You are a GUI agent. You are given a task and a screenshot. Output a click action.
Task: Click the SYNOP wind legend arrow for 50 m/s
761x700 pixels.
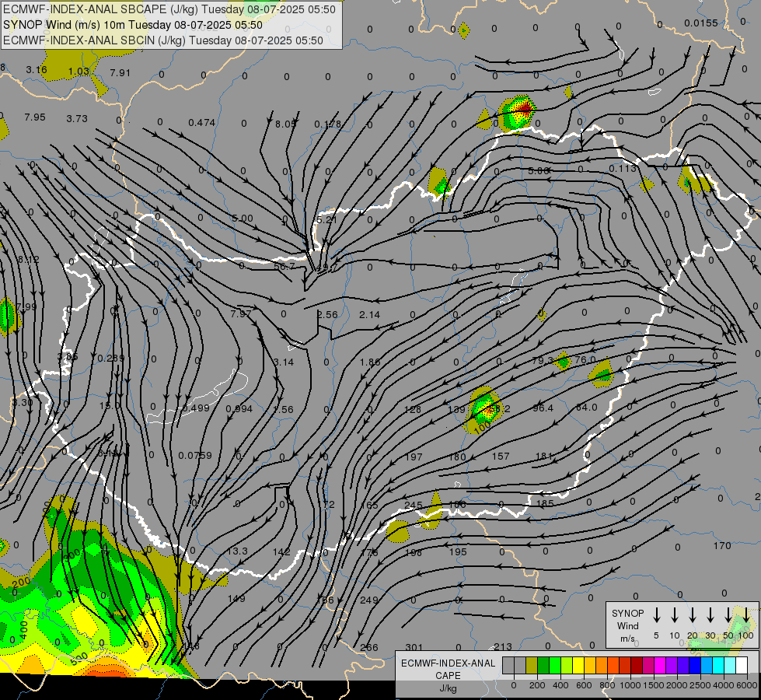728,614
